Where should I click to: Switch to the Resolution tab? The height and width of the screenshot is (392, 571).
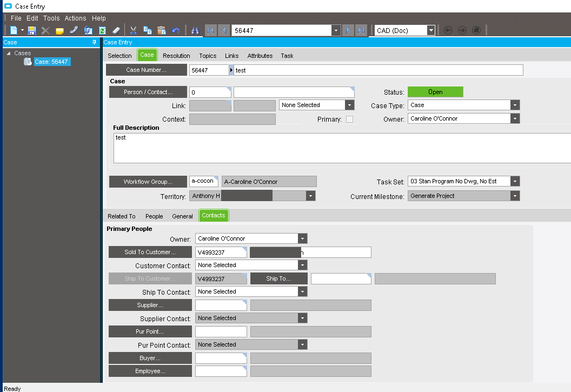tap(176, 56)
